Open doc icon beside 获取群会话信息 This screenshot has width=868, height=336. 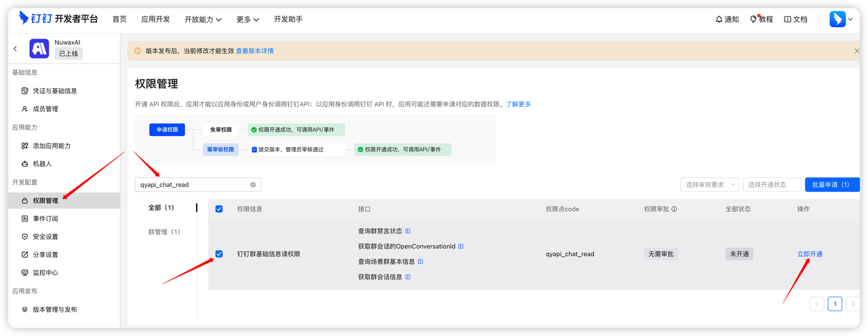(408, 276)
